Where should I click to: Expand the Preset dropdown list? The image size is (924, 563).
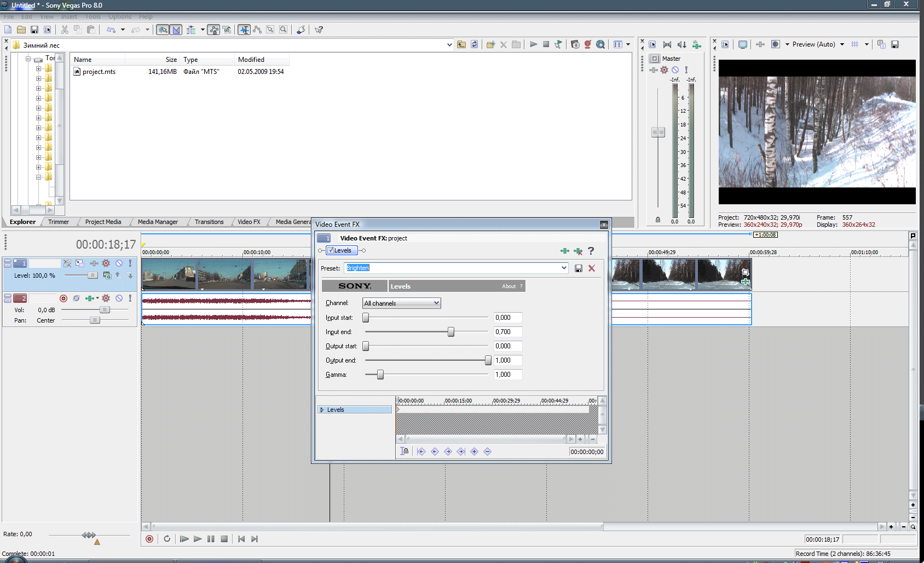tap(564, 268)
